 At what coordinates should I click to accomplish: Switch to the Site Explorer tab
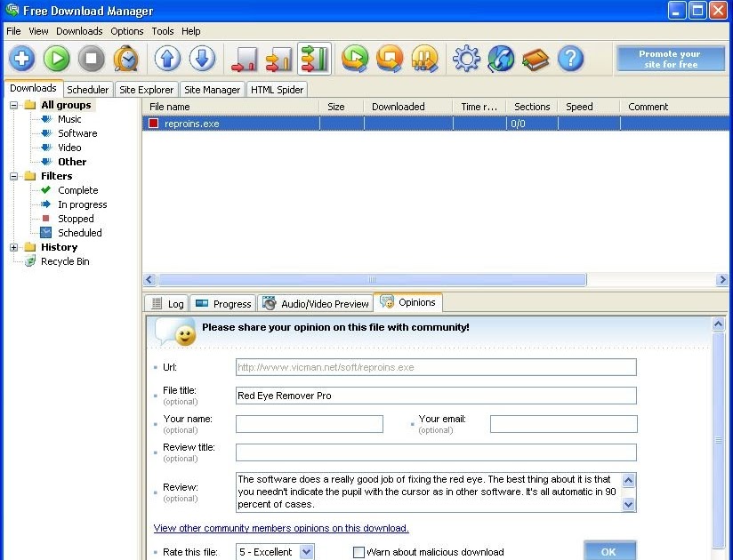[146, 89]
